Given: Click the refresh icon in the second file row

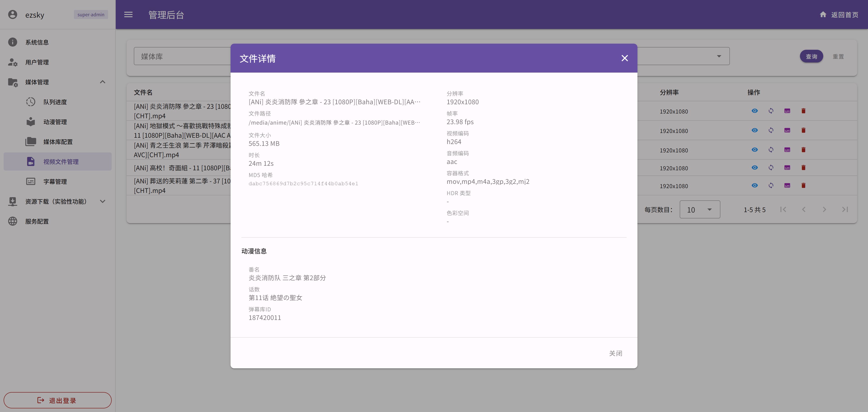Looking at the screenshot, I should coord(771,130).
